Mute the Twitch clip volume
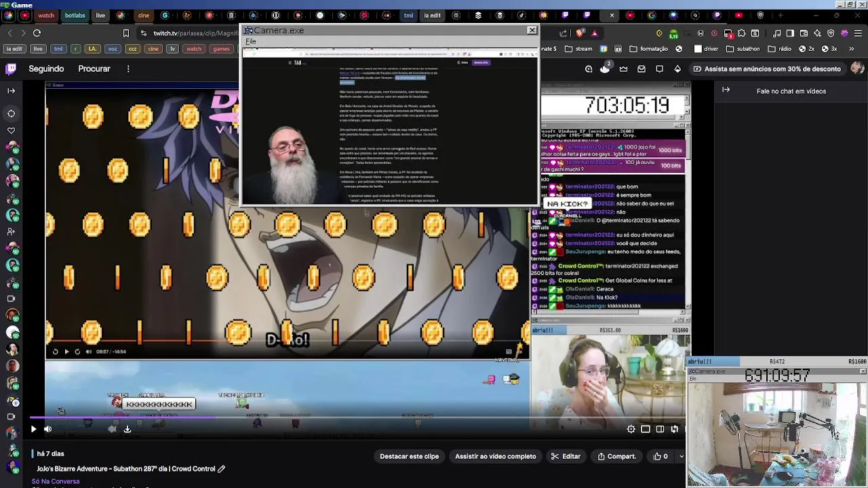 47,429
